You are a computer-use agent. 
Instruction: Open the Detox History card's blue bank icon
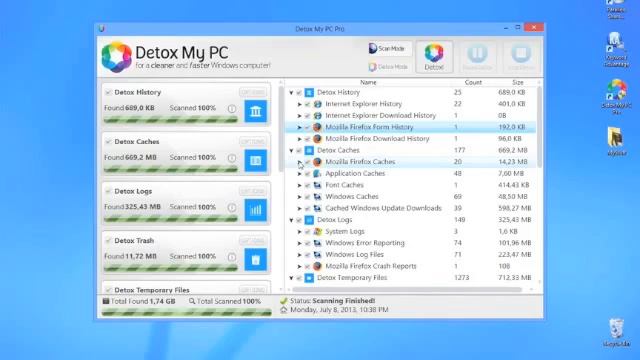tap(256, 111)
